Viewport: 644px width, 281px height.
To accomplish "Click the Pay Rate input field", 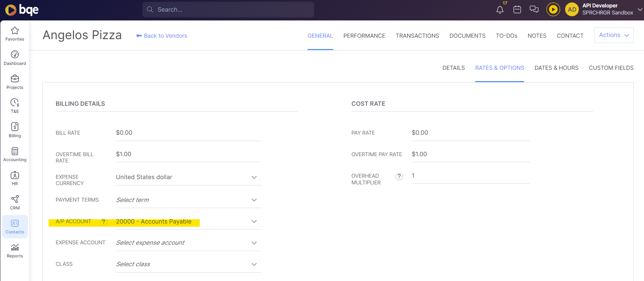I will click(x=471, y=133).
